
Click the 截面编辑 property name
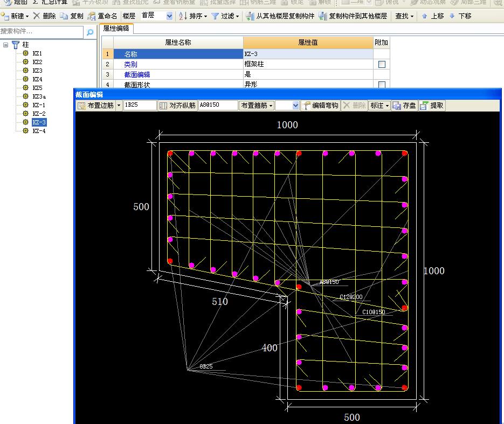pyautogui.click(x=137, y=74)
